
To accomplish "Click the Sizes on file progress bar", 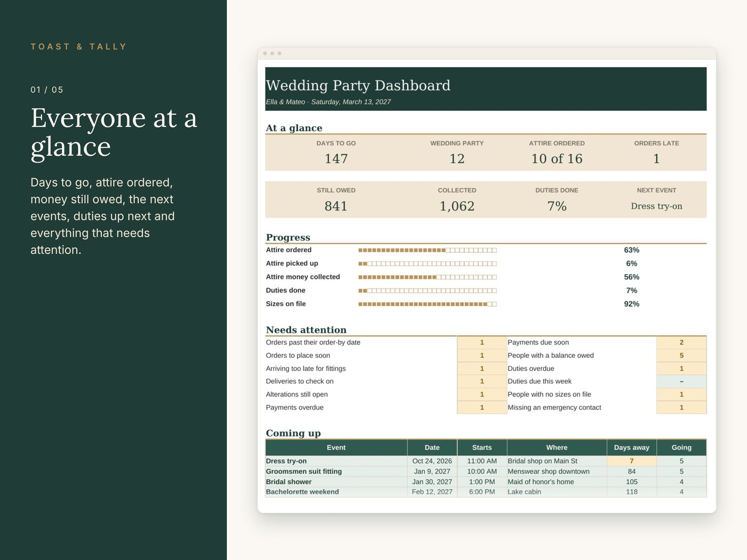I will pyautogui.click(x=427, y=304).
